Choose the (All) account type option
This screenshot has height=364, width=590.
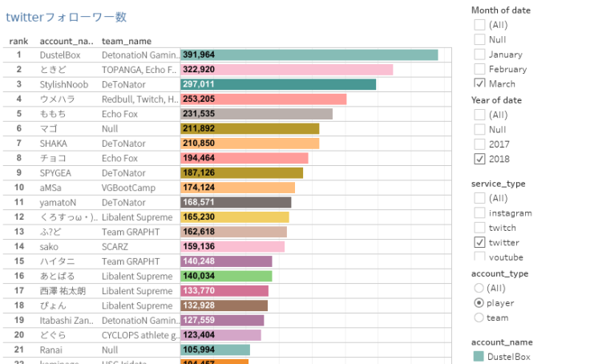pos(479,288)
